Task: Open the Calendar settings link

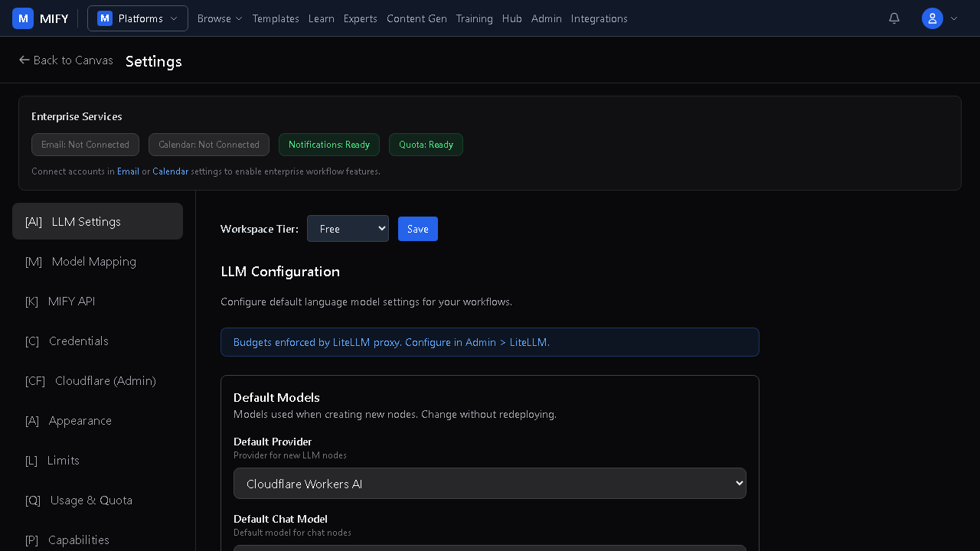Action: pyautogui.click(x=170, y=171)
